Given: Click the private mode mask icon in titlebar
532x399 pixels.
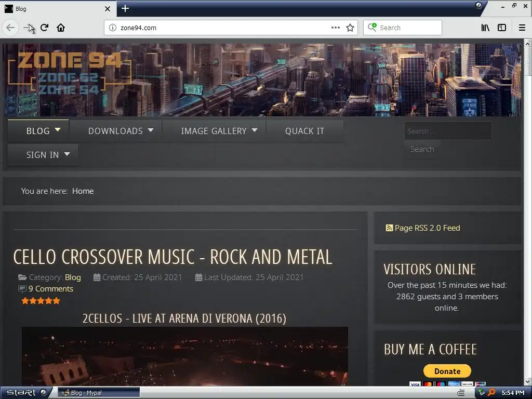Looking at the screenshot, I should click(x=478, y=5).
